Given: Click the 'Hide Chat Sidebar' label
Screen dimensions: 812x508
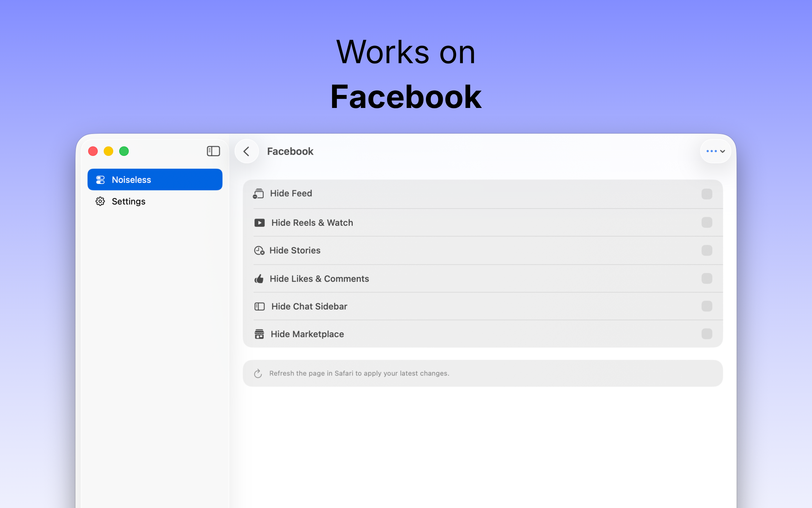Looking at the screenshot, I should 309,306.
